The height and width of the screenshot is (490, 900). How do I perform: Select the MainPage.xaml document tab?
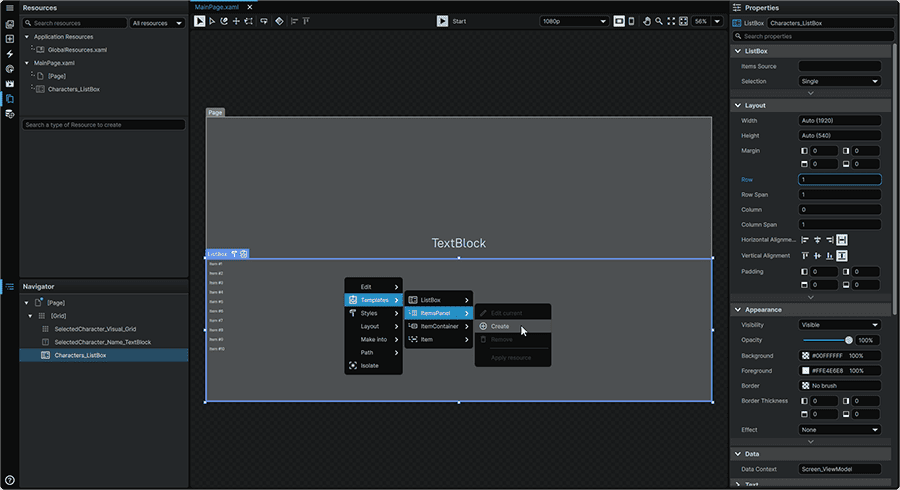217,7
